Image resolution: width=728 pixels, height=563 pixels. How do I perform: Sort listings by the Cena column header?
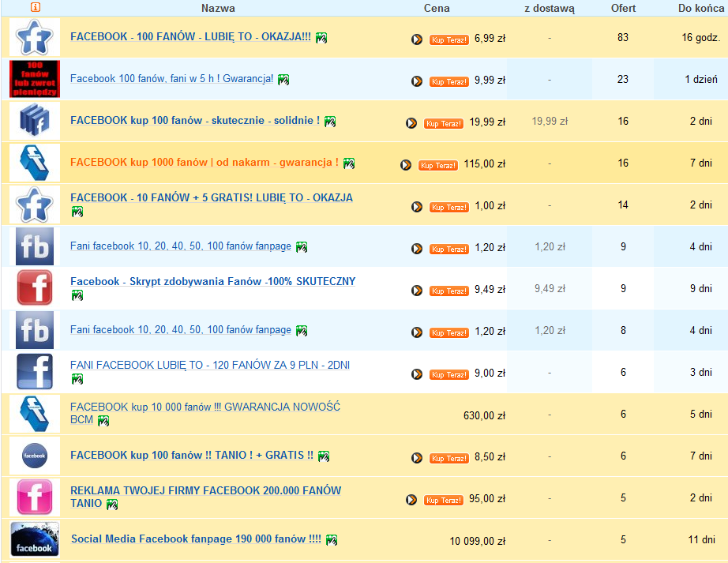(437, 8)
